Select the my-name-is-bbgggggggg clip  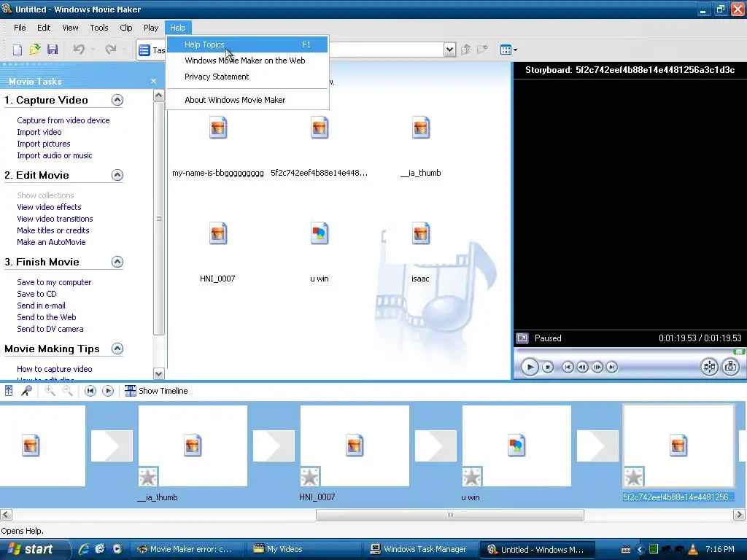click(x=217, y=146)
